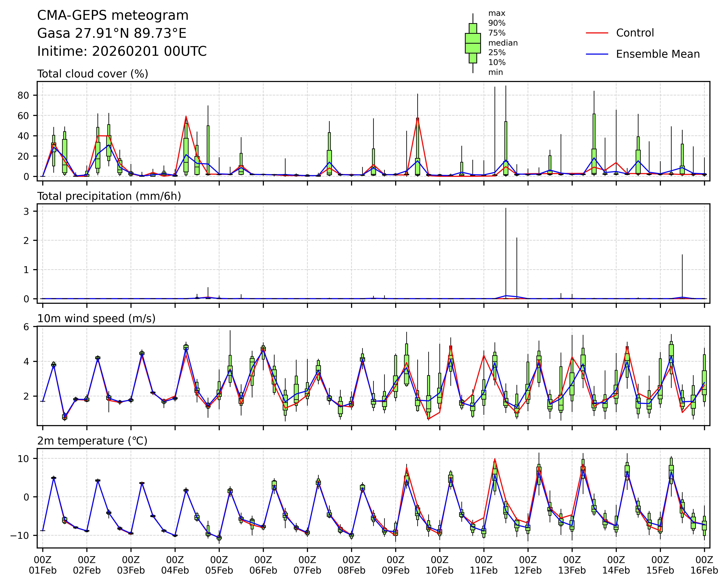Click the '3' precipitation y-axis tick label
The image size is (728, 585).
pos(26,211)
